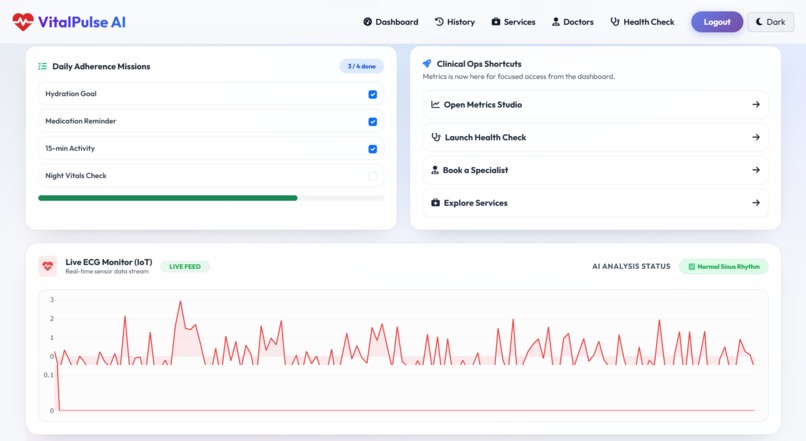Click the tallest ECG peak on chart
This screenshot has width=806, height=441.
[180, 303]
